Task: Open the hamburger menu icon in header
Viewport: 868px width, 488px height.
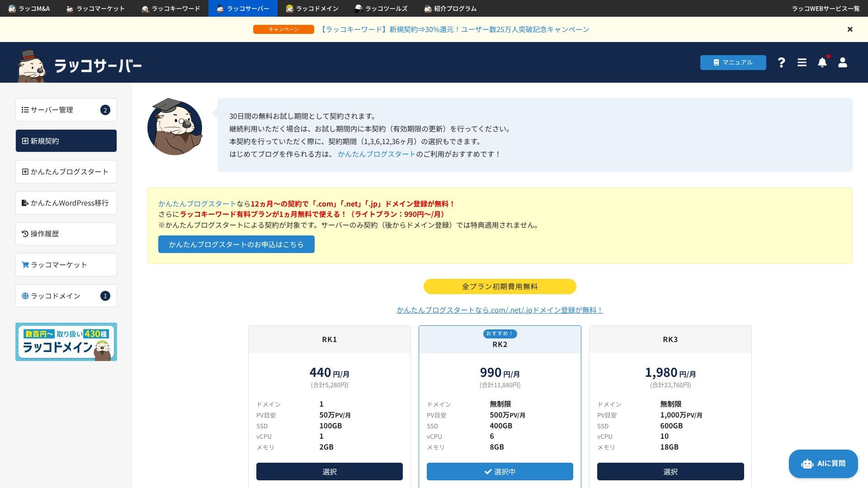Action: tap(802, 62)
